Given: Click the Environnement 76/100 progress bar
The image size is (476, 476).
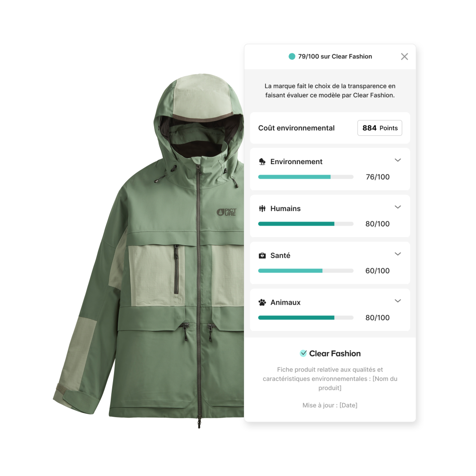Looking at the screenshot, I should click(305, 177).
